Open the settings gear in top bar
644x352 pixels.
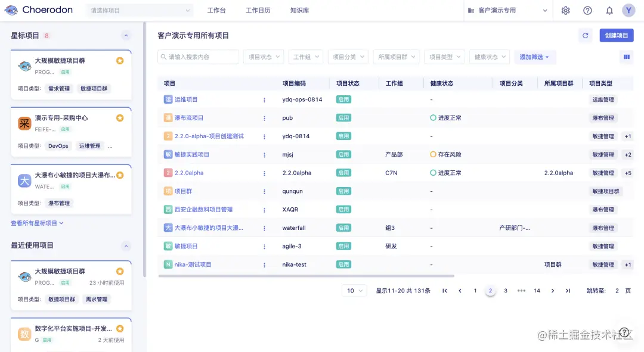(x=565, y=10)
